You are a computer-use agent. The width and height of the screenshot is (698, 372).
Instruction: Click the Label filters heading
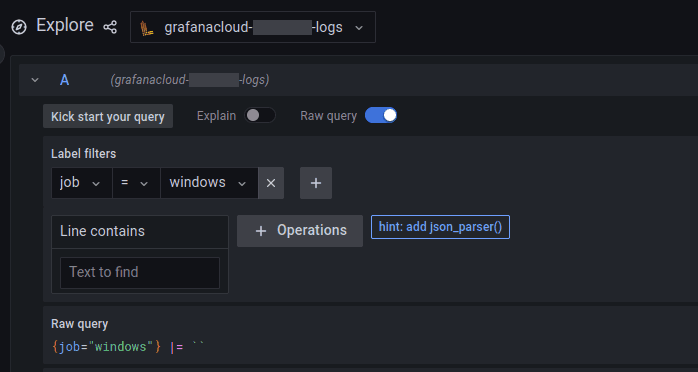84,154
